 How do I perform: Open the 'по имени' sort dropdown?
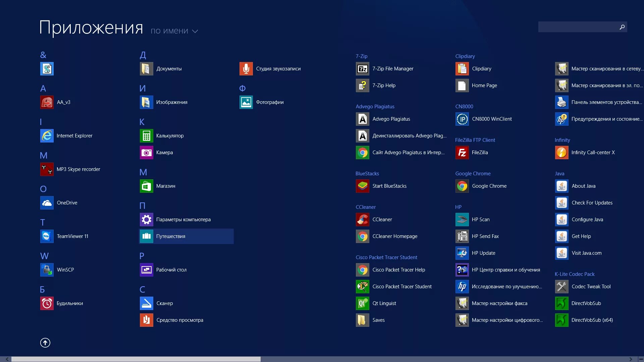pyautogui.click(x=174, y=31)
